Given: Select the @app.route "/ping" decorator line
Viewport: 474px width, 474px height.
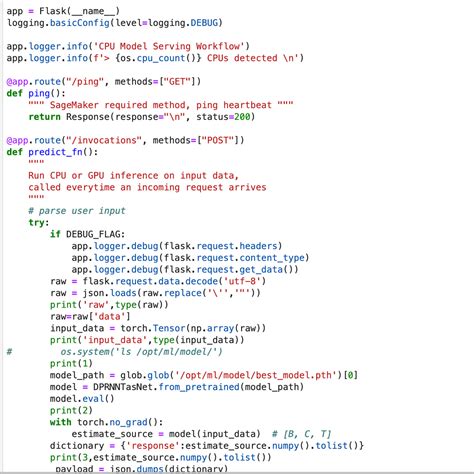Looking at the screenshot, I should coord(104,82).
